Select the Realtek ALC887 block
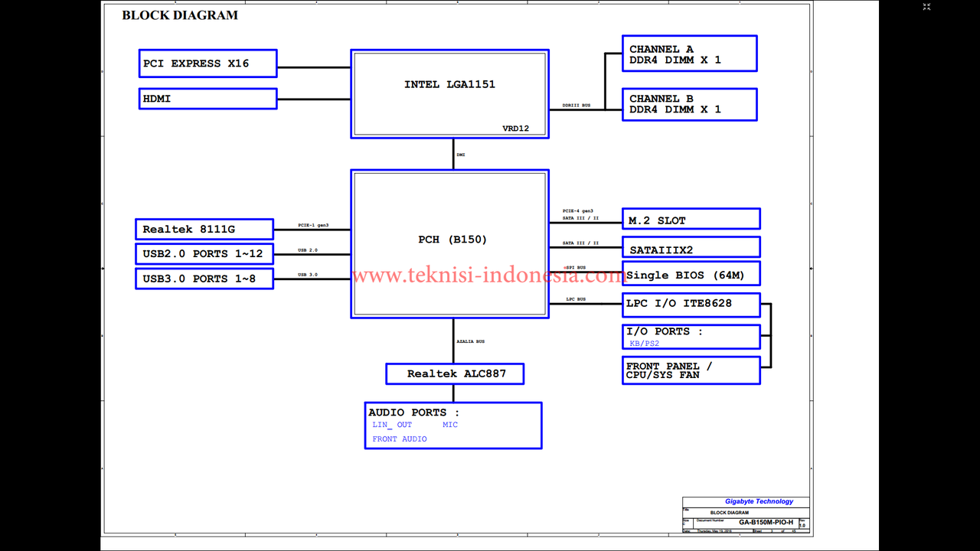Image resolution: width=980 pixels, height=551 pixels. coord(456,373)
